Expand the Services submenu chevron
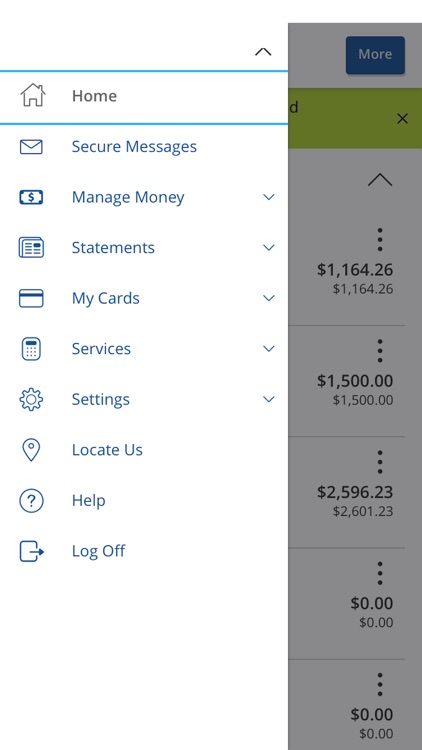 [x=269, y=349]
